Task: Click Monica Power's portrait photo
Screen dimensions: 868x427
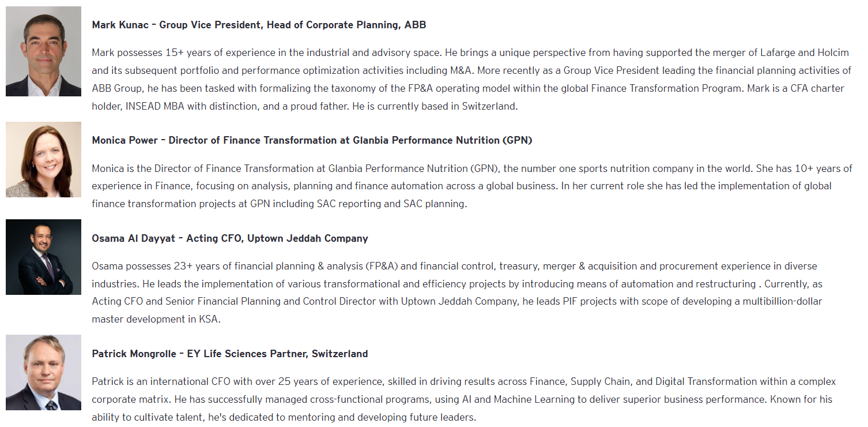Action: tap(43, 159)
